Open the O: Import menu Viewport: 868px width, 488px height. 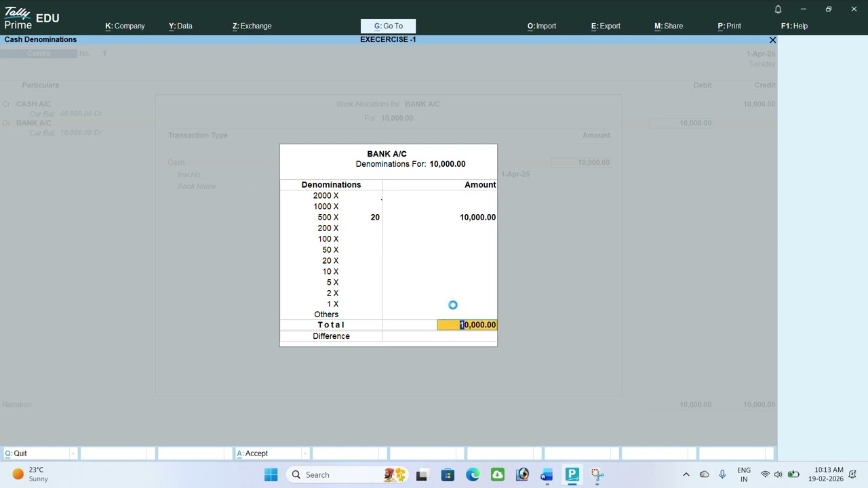pyautogui.click(x=542, y=26)
